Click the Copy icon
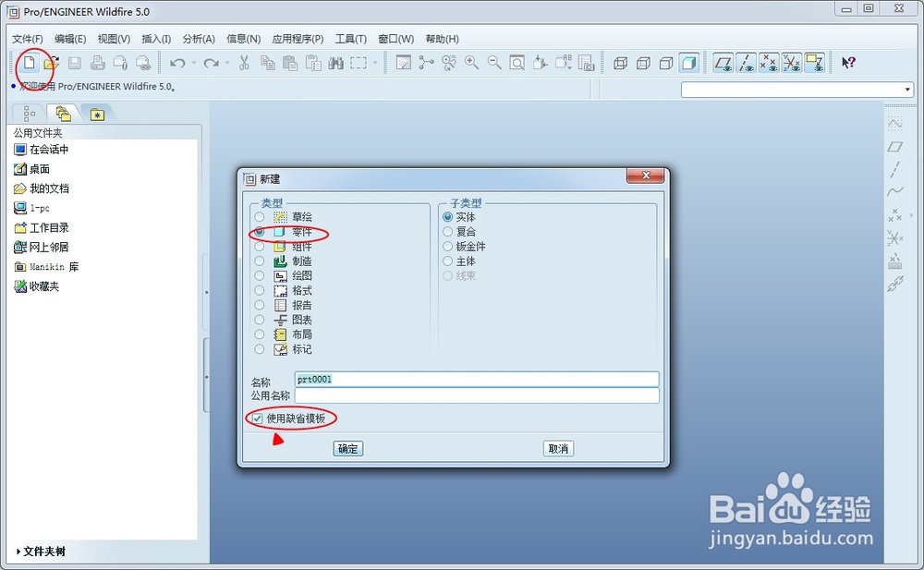Screen dimensions: 924x570 pos(268,63)
